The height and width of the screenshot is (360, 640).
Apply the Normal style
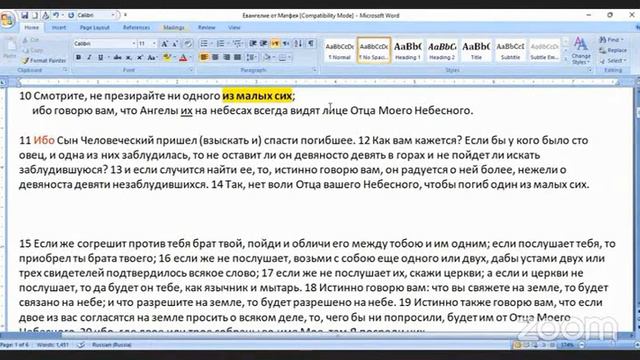[x=340, y=51]
